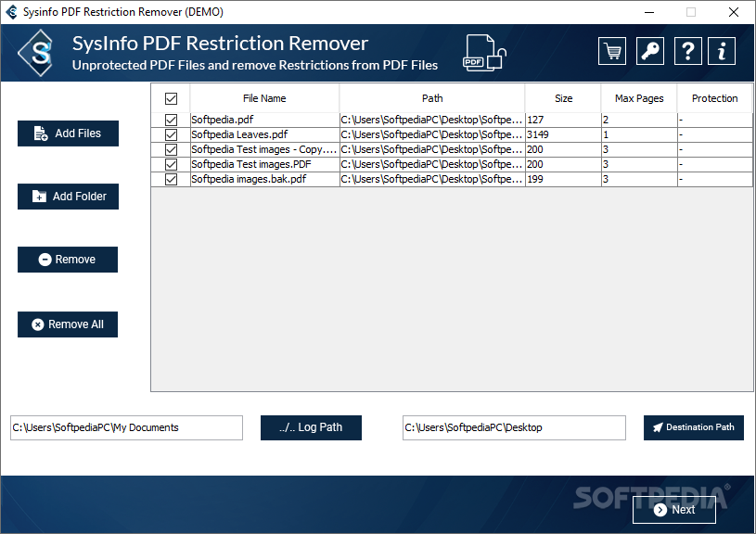
Task: Click the size value 127
Action: point(535,120)
